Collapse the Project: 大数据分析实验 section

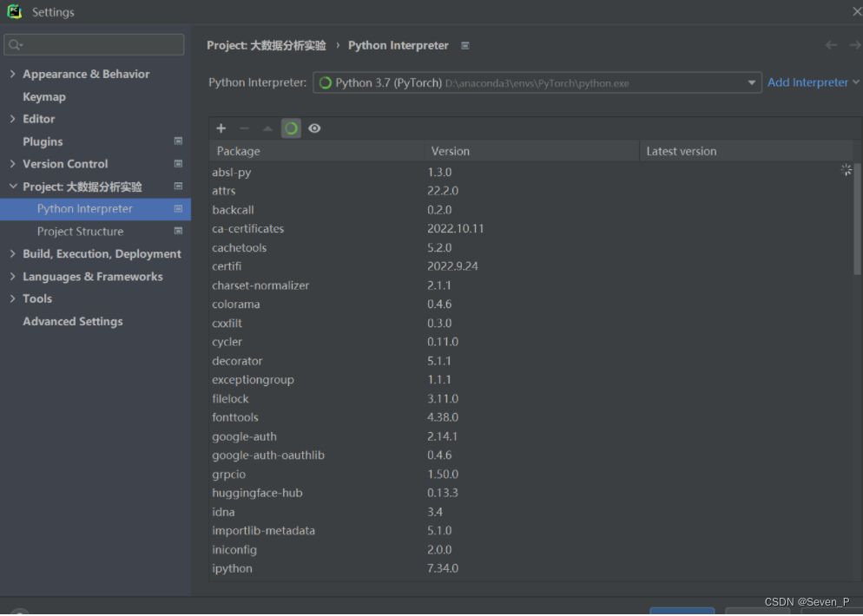13,187
